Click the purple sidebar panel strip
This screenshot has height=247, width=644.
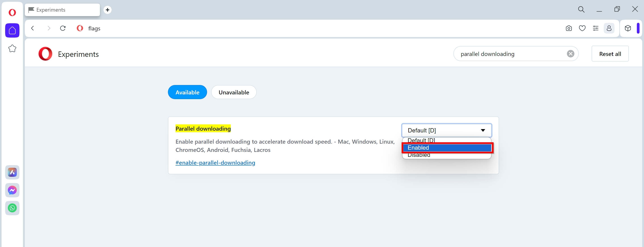pos(638,28)
